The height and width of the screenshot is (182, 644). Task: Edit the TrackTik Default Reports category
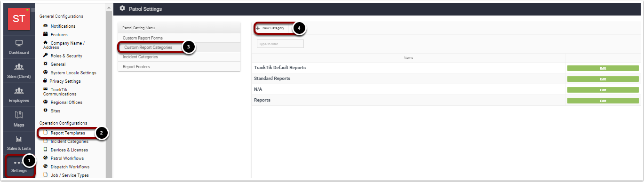coord(603,68)
